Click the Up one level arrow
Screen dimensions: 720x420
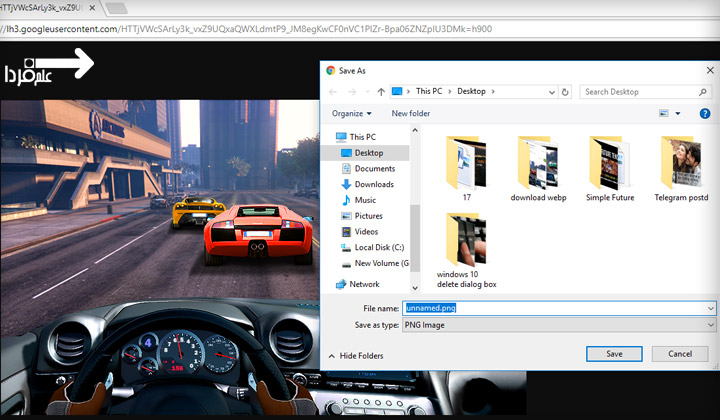click(381, 92)
